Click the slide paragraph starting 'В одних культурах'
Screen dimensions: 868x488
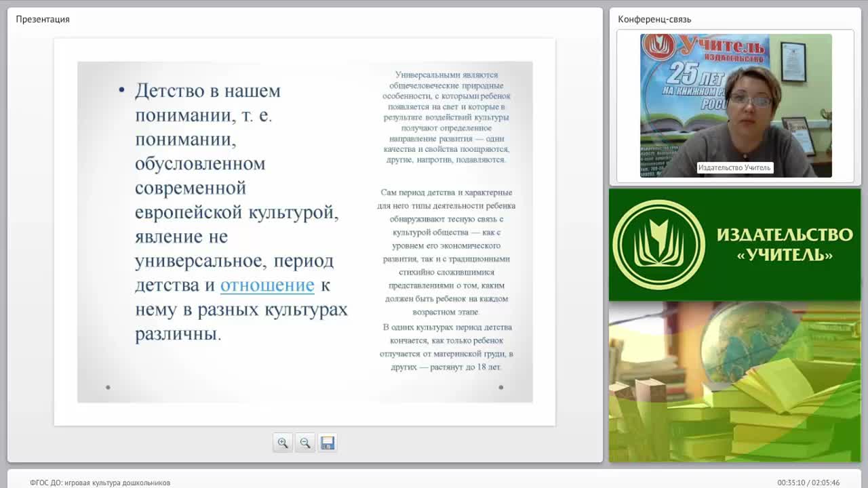(446, 347)
